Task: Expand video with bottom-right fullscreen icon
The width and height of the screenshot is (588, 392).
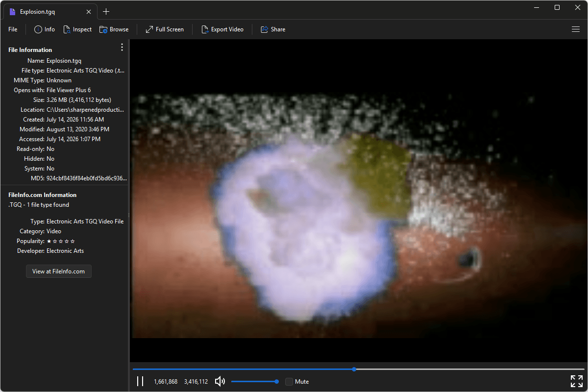Action: [577, 381]
